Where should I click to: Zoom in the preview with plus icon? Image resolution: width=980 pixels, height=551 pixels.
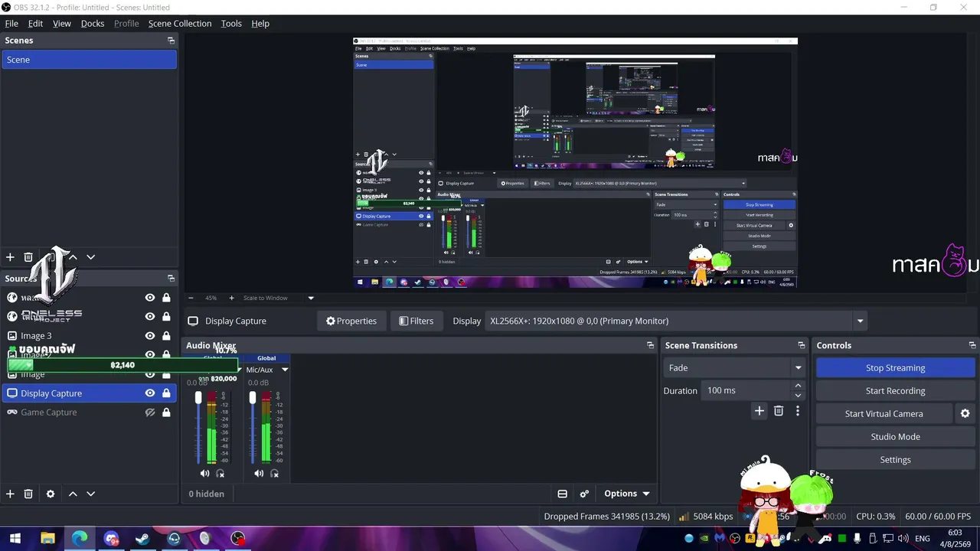coord(231,298)
